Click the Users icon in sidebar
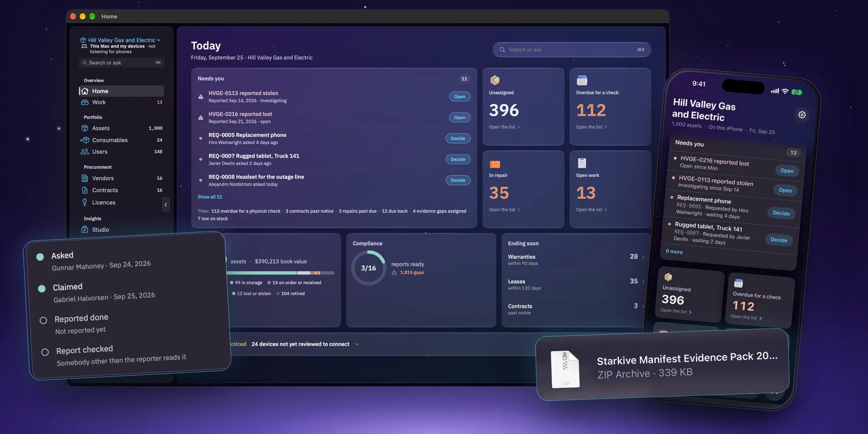868x434 pixels. [x=85, y=151]
